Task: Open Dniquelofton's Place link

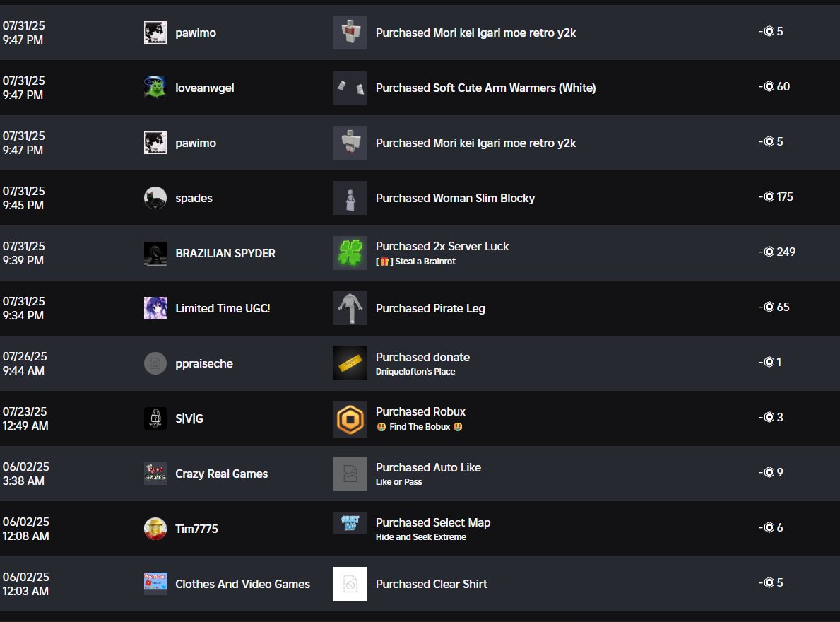Action: (x=415, y=372)
